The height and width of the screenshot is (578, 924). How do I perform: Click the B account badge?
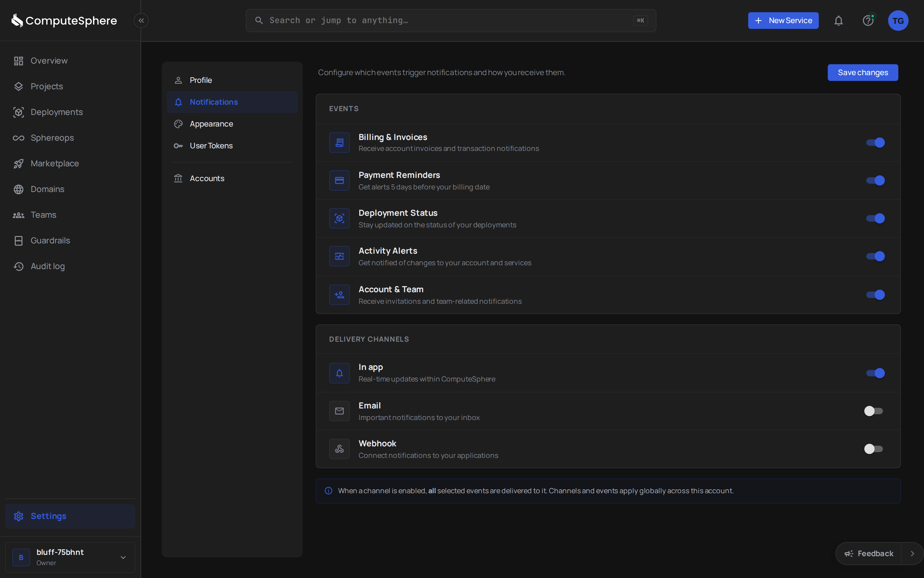click(21, 557)
